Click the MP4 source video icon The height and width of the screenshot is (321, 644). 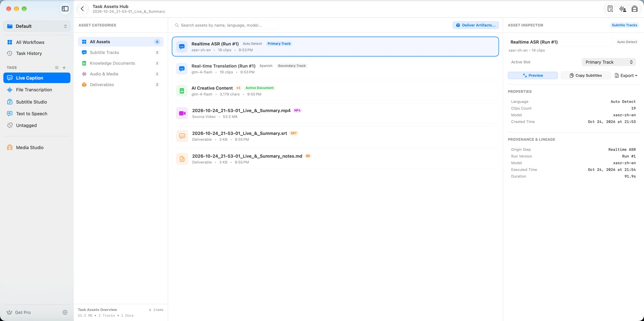[x=182, y=113]
